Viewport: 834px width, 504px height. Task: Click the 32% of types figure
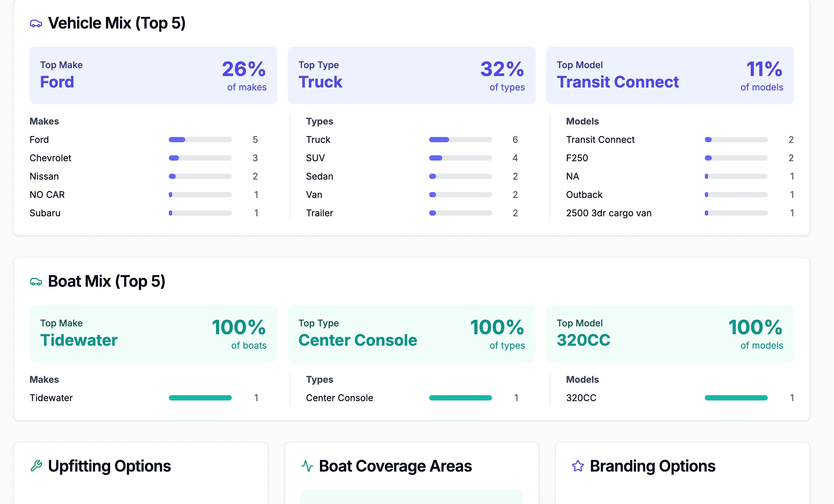[x=502, y=75]
